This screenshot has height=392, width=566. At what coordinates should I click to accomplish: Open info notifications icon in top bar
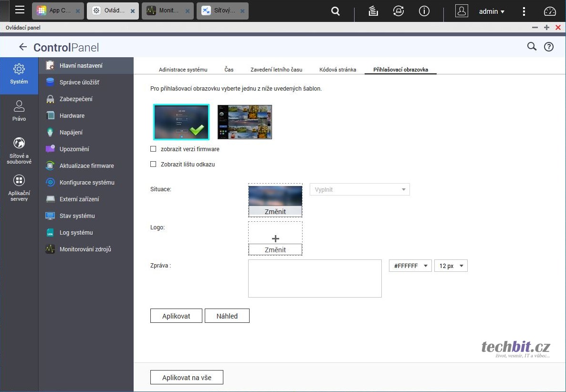424,11
